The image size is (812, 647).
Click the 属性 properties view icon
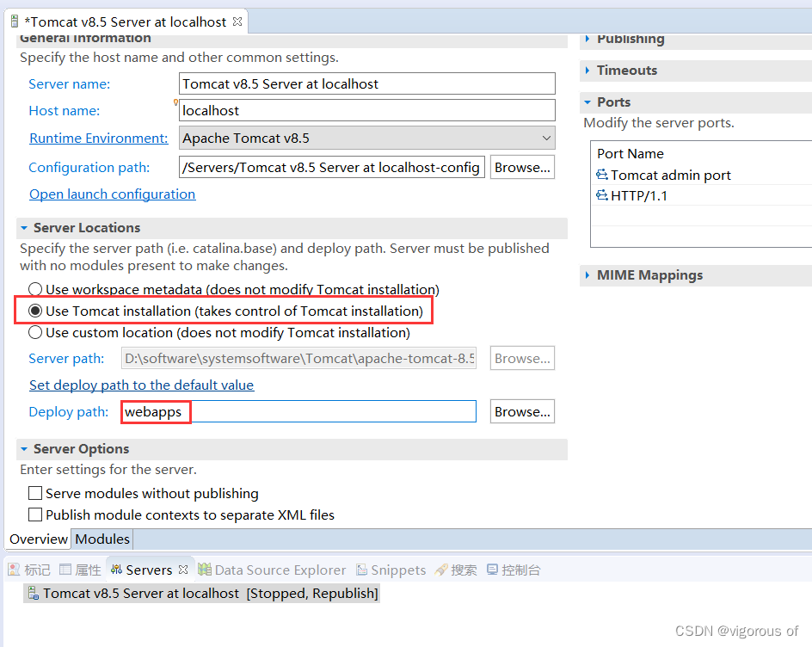pyautogui.click(x=65, y=570)
